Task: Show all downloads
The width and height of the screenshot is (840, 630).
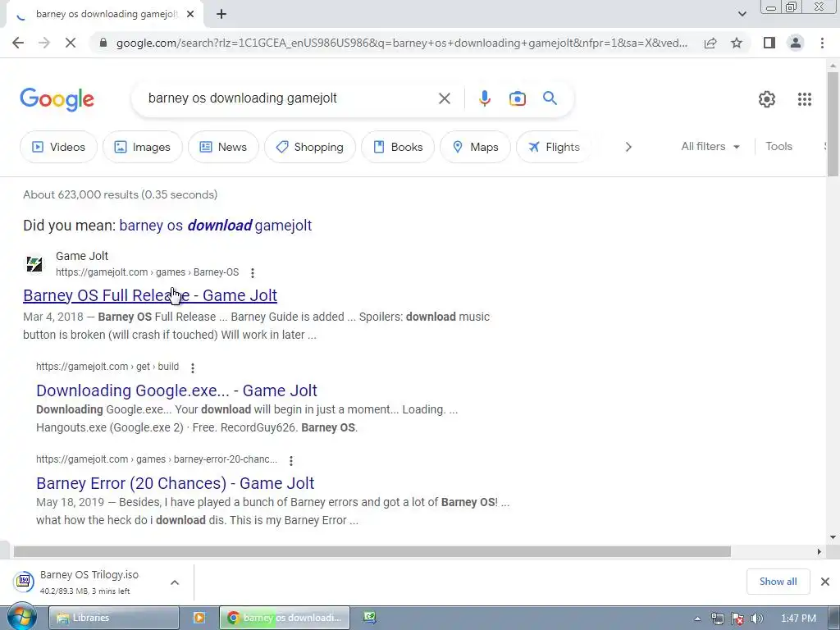Action: pos(778,582)
